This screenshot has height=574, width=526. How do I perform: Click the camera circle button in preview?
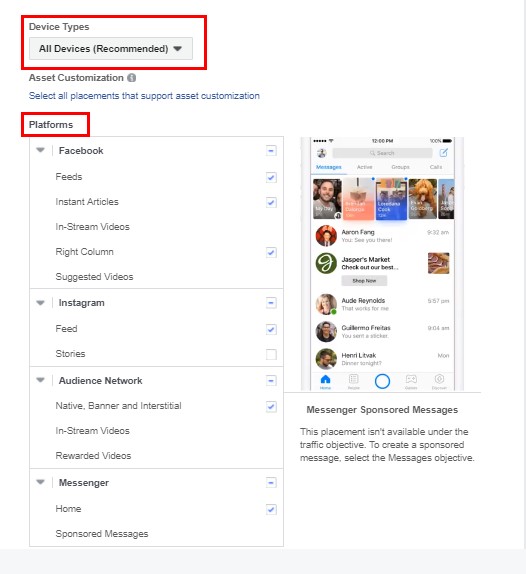(x=382, y=381)
